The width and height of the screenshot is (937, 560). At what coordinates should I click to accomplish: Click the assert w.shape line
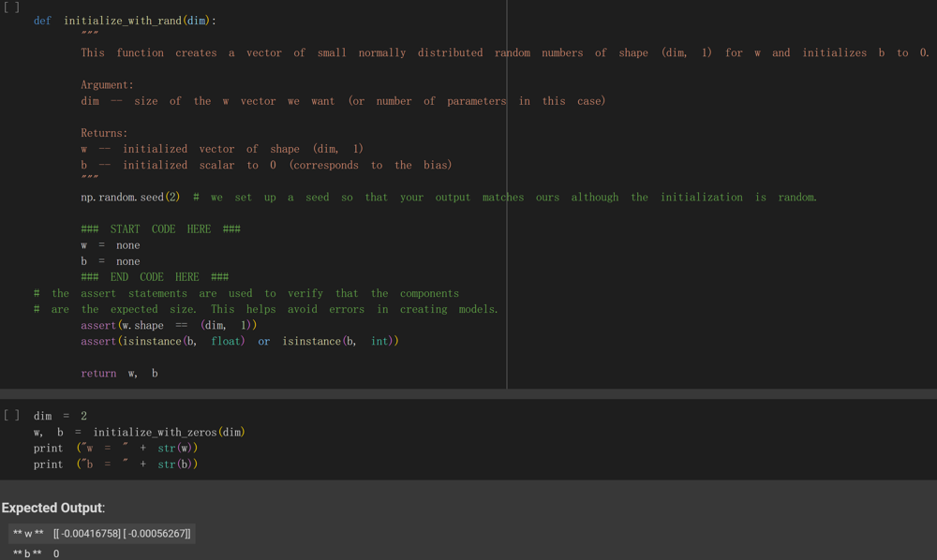coord(169,325)
